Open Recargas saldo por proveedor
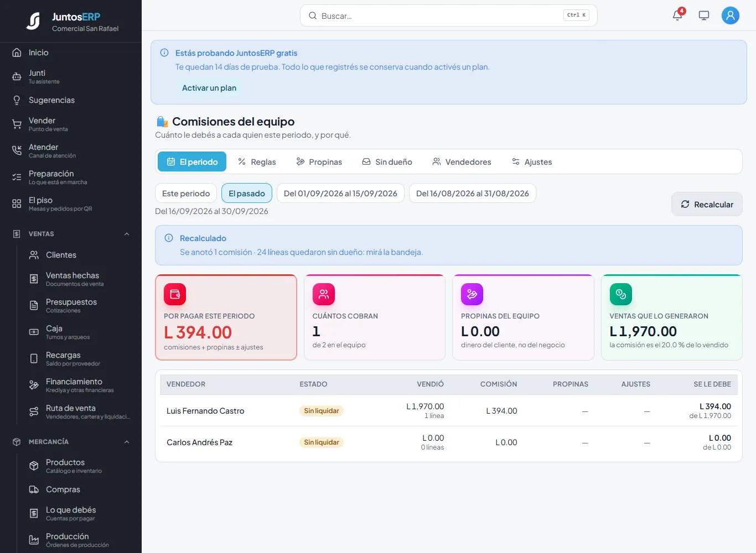 (79, 358)
